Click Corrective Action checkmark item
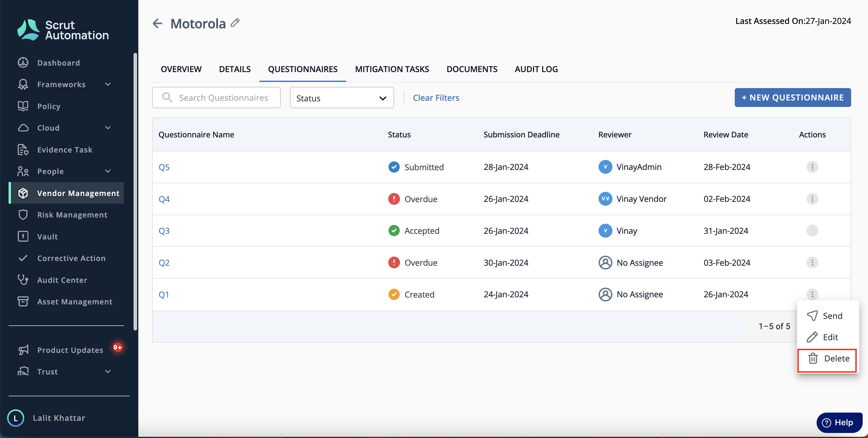The width and height of the screenshot is (868, 438). click(x=71, y=258)
